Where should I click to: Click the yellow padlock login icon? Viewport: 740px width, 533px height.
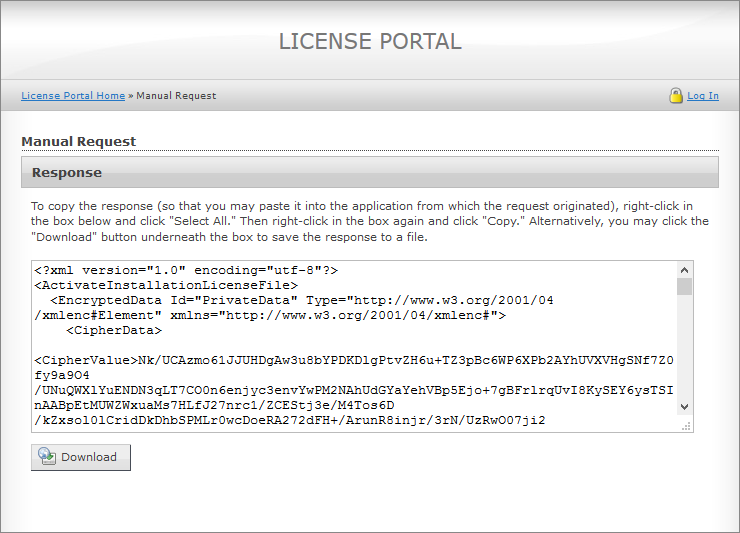point(676,95)
